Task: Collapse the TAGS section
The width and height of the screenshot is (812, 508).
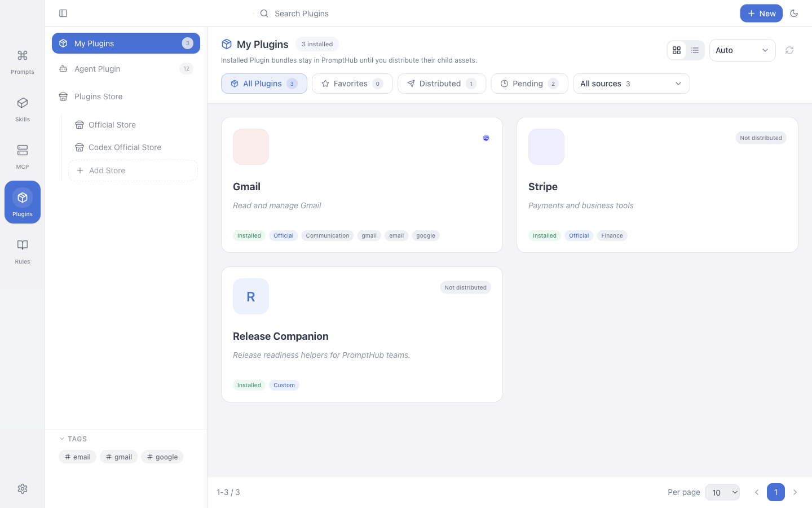Action: pyautogui.click(x=73, y=439)
